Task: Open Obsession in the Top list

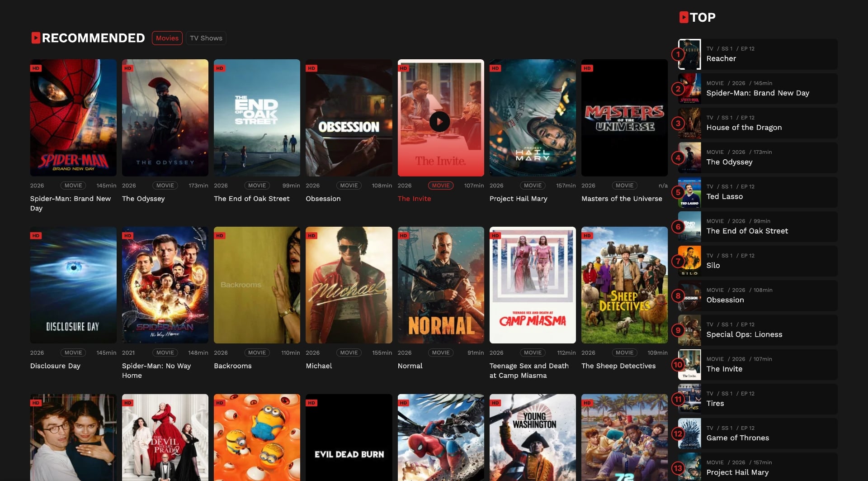Action: (x=758, y=295)
